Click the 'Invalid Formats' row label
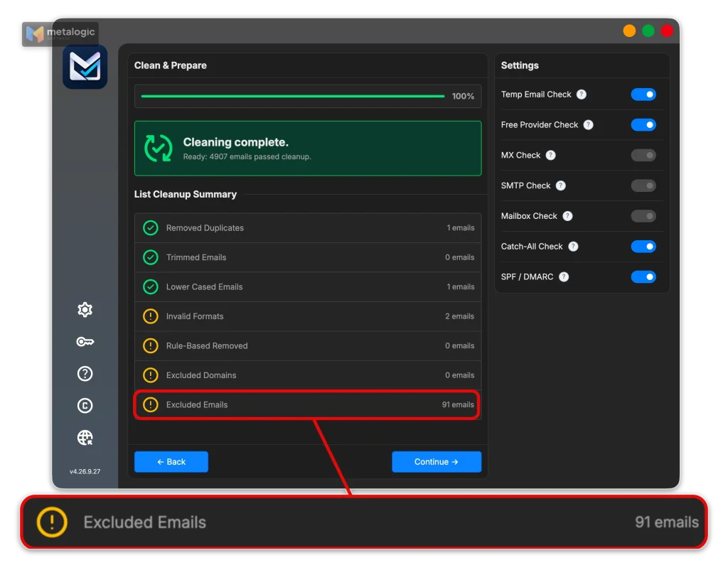 [x=195, y=316]
